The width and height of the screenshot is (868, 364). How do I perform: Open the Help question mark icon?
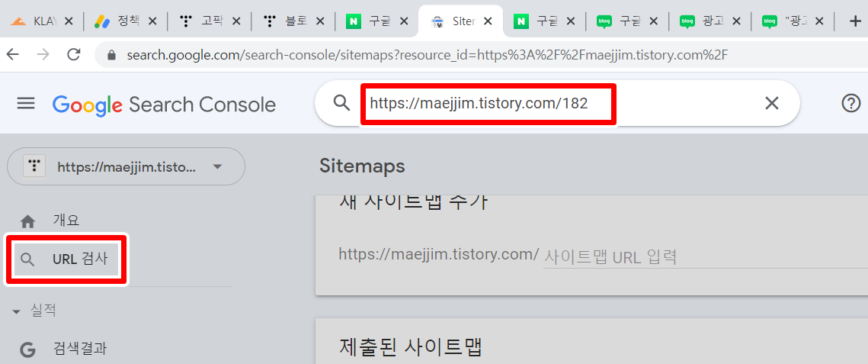coord(850,103)
